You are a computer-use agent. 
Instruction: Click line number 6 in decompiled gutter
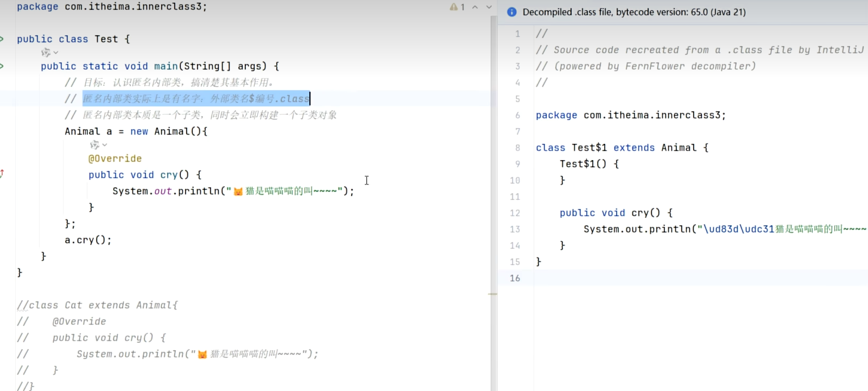click(517, 115)
